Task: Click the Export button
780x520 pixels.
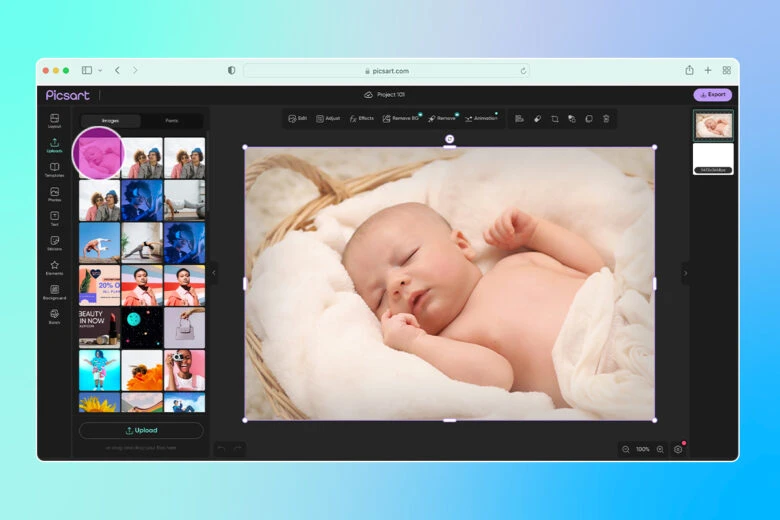Action: 713,95
